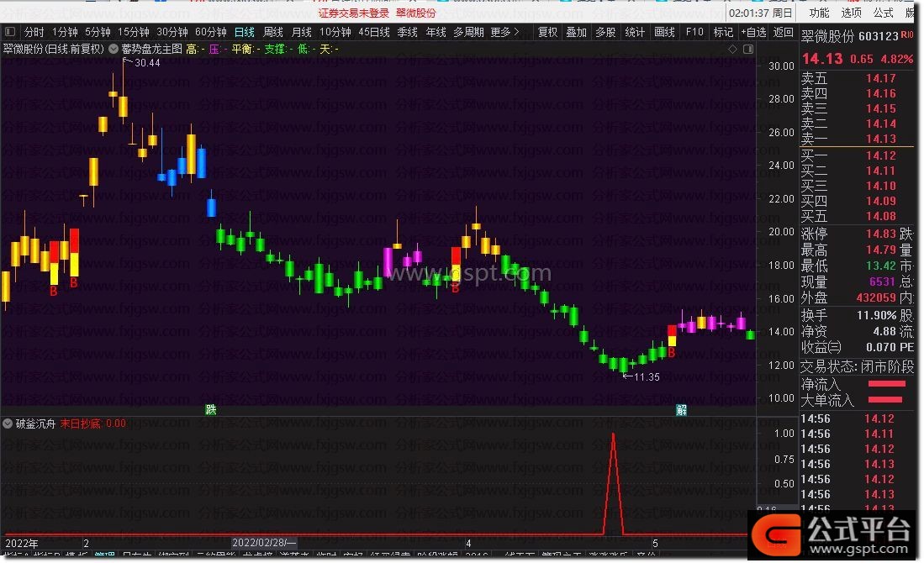The image size is (924, 563).
Task: Click the 末日抄底 0.00 indicator value
Action: tap(92, 424)
